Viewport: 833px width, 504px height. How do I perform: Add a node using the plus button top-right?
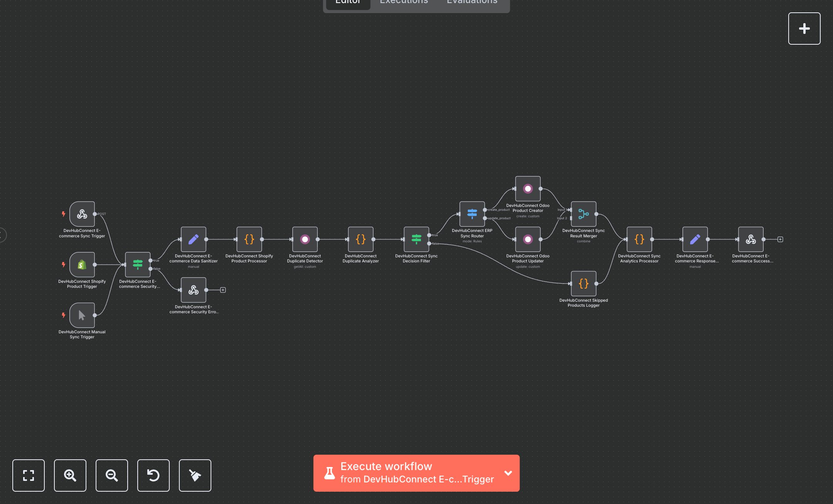[x=804, y=28]
